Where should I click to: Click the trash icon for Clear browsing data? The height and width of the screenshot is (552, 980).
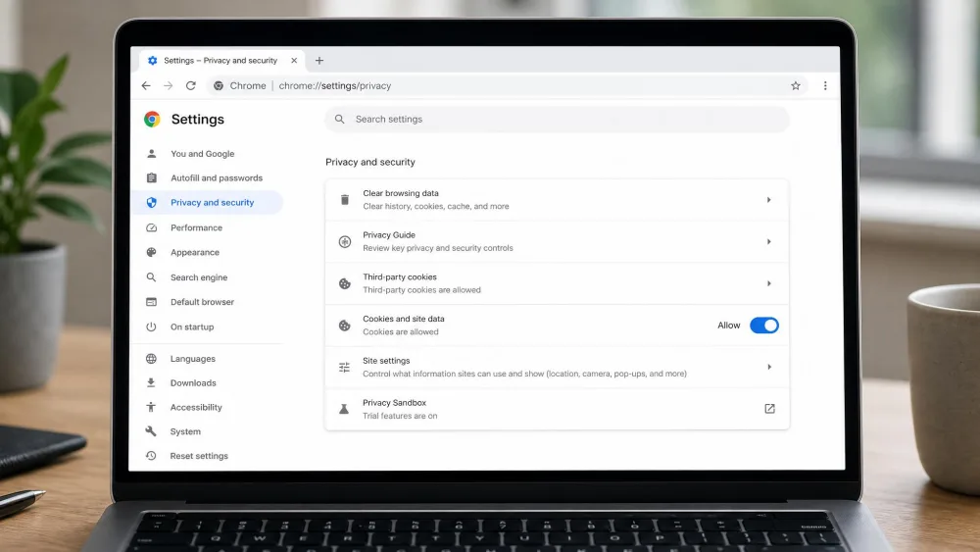pyautogui.click(x=344, y=200)
